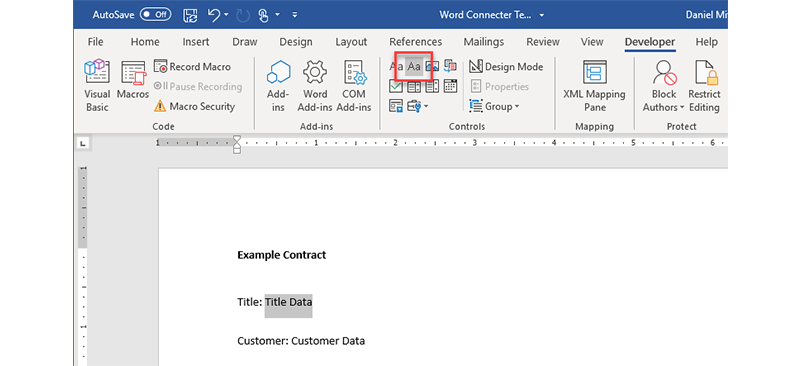The width and height of the screenshot is (800, 366).
Task: Insert a Building Block Gallery control
Action: pyautogui.click(x=450, y=66)
